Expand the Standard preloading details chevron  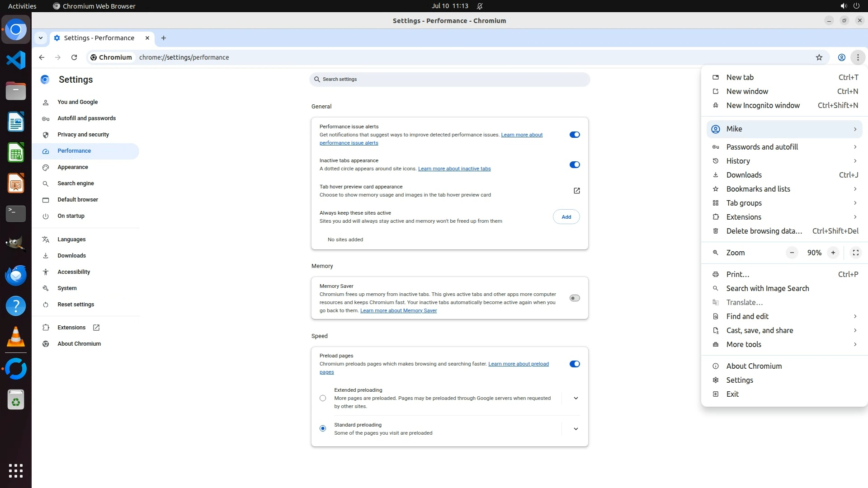pos(576,429)
